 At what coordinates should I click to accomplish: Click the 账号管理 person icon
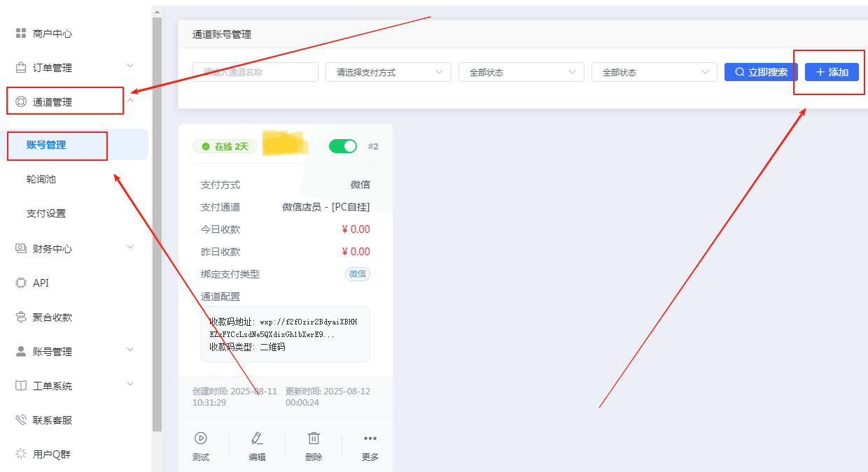point(20,351)
